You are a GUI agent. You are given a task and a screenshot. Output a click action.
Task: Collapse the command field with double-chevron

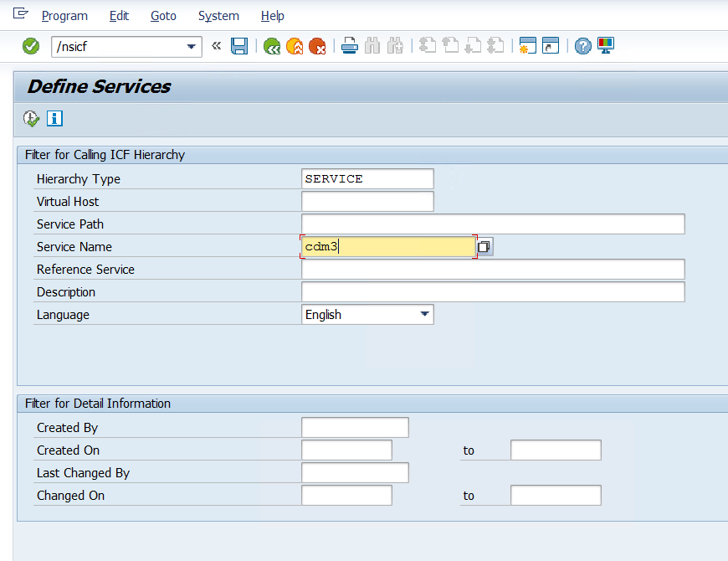tap(216, 46)
